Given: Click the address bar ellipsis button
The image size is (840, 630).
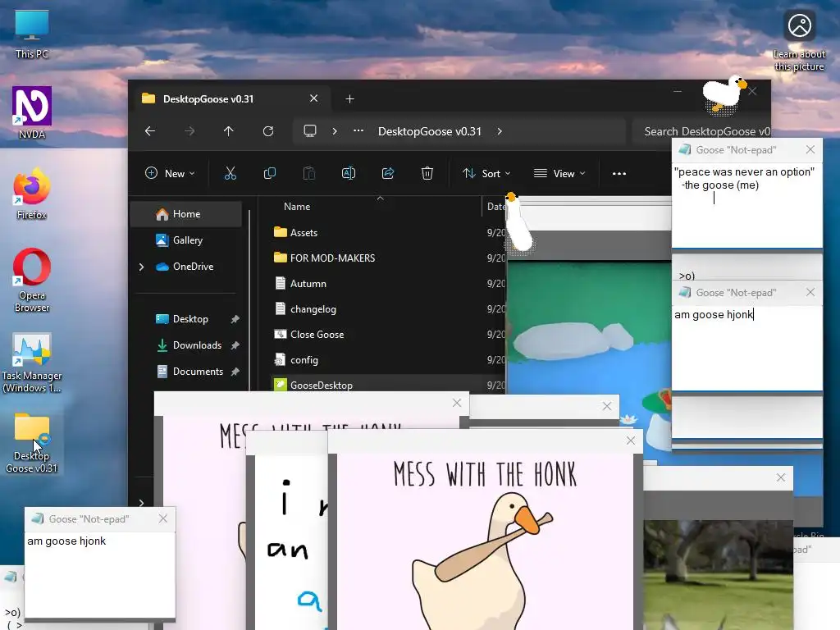Looking at the screenshot, I should click(358, 130).
